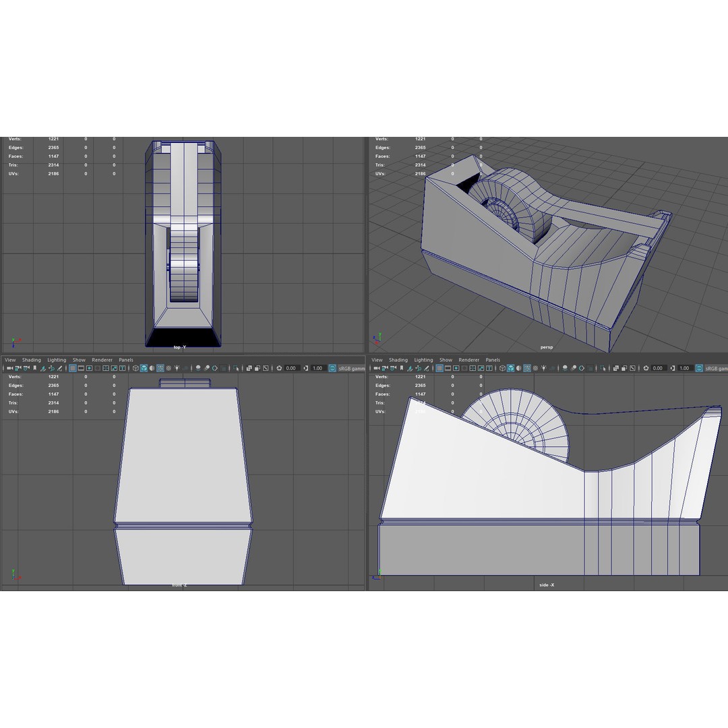Viewport: 728px width, 728px height.
Task: Select Wireframe cube icon in side-X panel
Action: tap(503, 368)
